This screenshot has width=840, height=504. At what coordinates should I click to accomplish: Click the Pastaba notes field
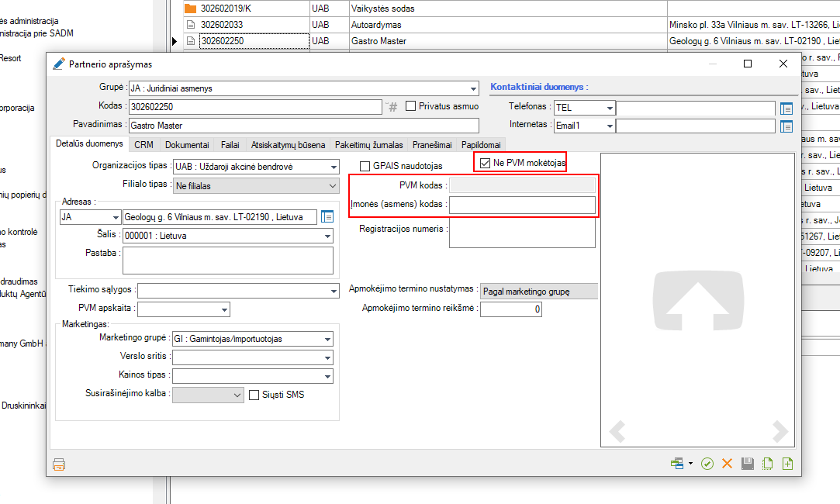point(228,261)
